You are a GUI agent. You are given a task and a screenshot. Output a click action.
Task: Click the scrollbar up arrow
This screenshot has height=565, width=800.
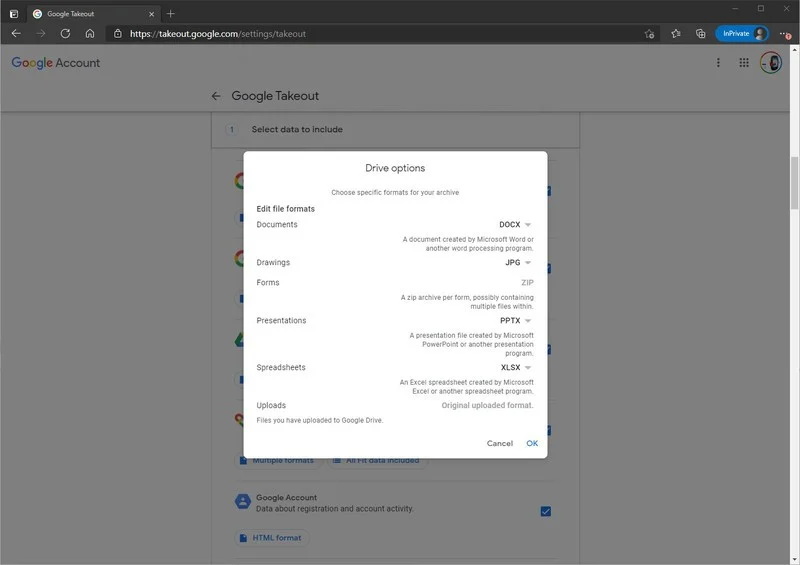point(794,50)
